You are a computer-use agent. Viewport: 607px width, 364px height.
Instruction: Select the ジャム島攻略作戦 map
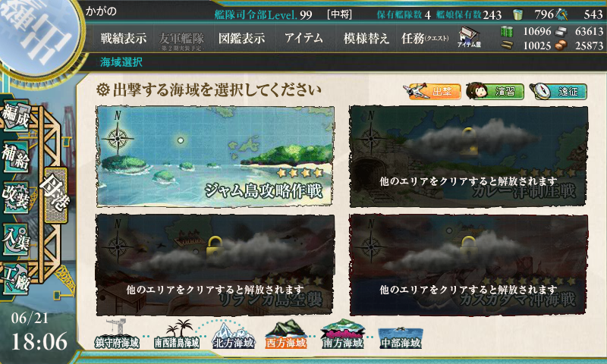[x=215, y=156]
